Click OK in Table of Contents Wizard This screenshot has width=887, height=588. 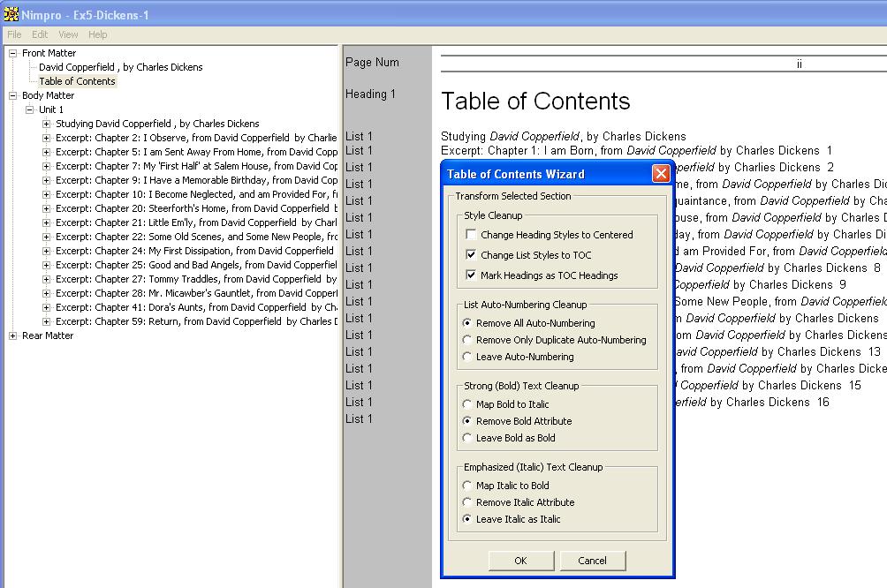[520, 561]
